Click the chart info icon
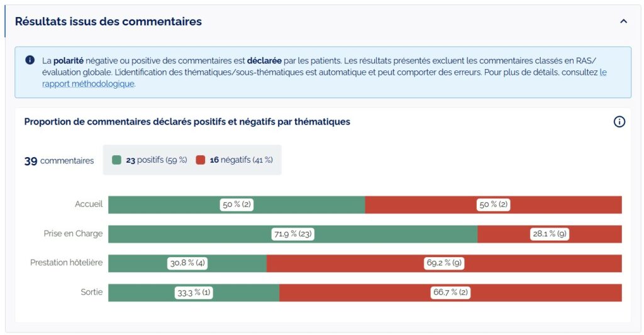Screen dimensions: 644x335 (619, 122)
